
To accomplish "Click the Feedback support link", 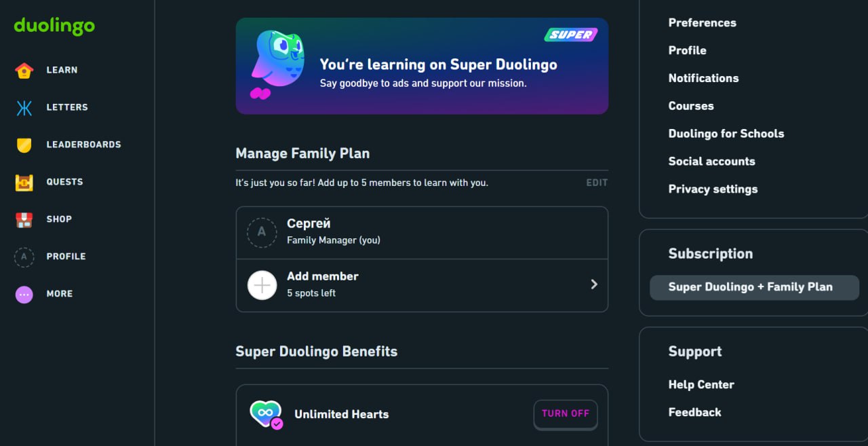I will (694, 413).
